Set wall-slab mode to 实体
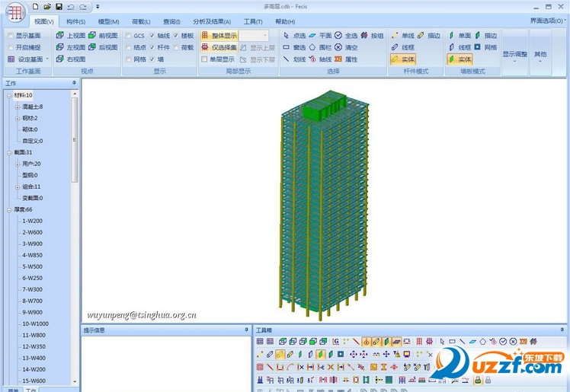Screen dimensions: 570x392 coord(460,59)
